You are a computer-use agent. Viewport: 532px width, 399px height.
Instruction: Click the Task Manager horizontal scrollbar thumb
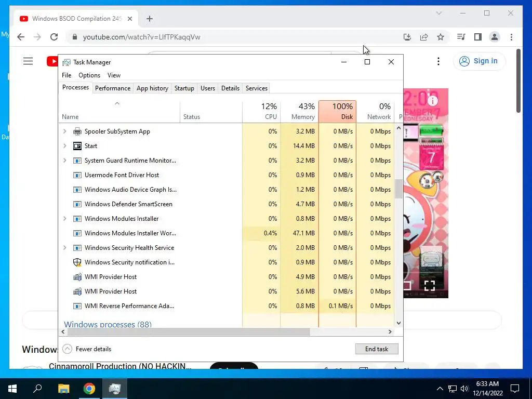click(x=188, y=331)
